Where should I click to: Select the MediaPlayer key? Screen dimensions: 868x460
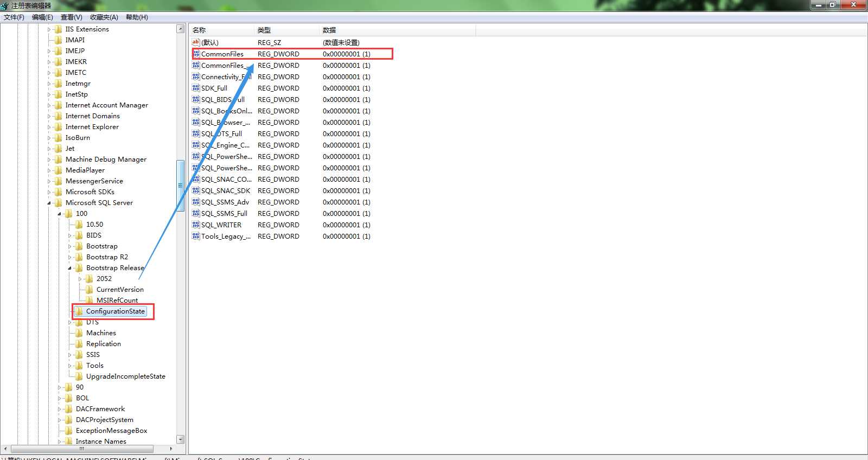[x=85, y=170]
